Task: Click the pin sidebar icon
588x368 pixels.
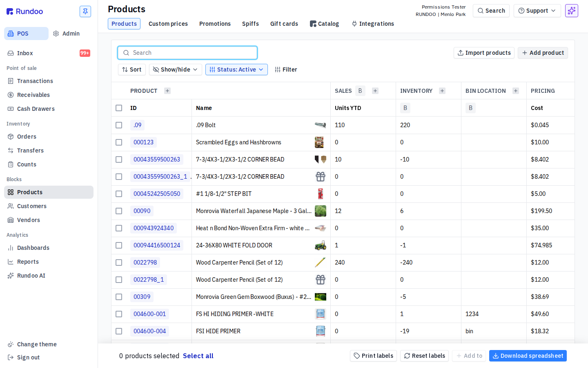Action: point(85,11)
